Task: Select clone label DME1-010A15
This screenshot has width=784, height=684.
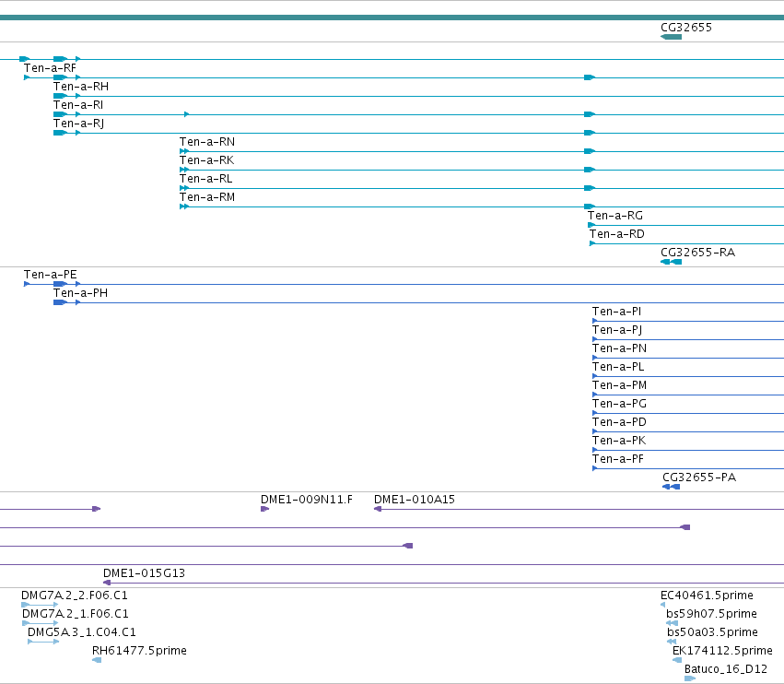Action: click(x=415, y=500)
